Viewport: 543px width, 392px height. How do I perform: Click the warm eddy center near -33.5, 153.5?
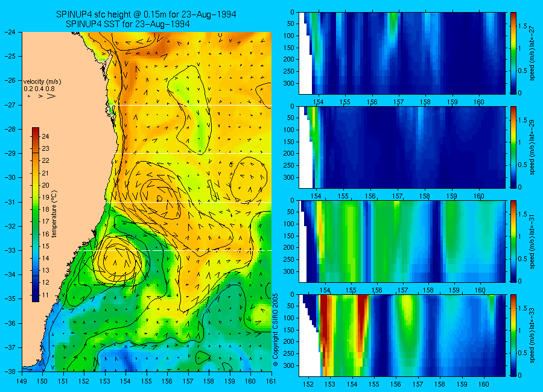(x=118, y=261)
